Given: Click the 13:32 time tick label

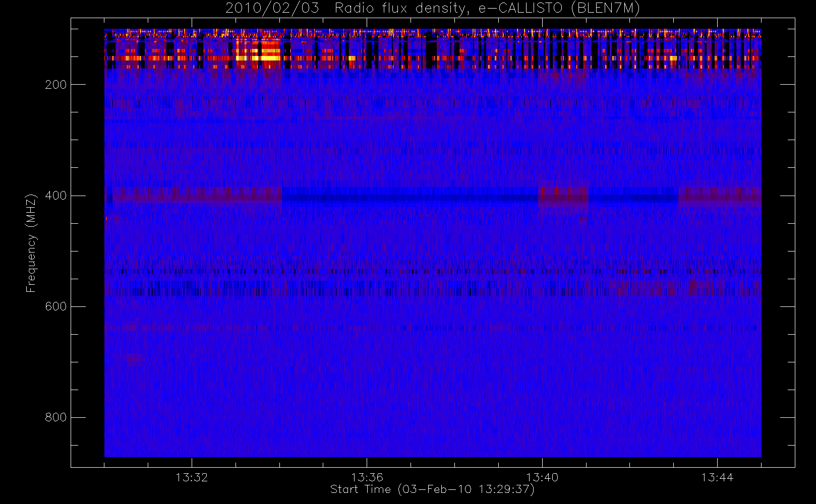Looking at the screenshot, I should click(192, 477).
